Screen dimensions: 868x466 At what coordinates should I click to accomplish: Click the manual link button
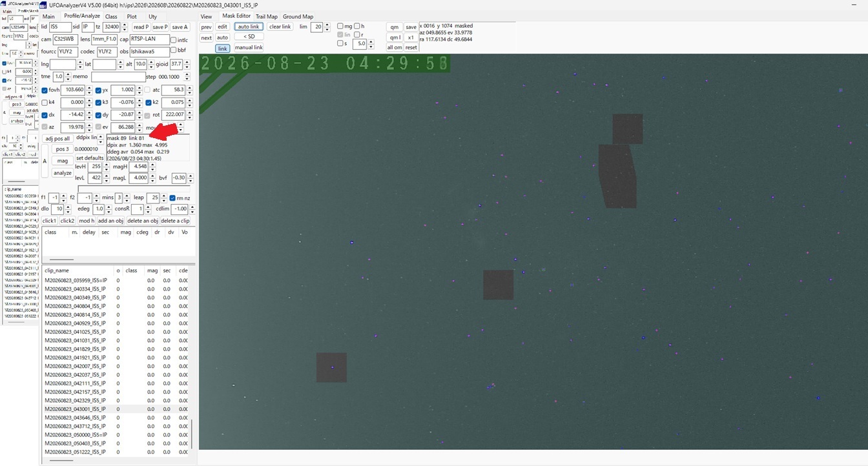(249, 48)
